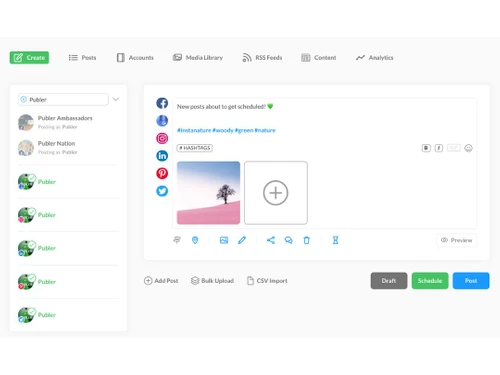Click the comments bubble icon
Viewport: 500px width, 375px height.
click(289, 240)
